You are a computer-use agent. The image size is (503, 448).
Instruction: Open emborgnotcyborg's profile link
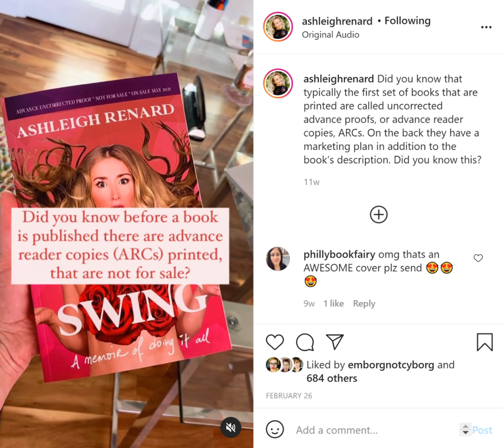pyautogui.click(x=390, y=365)
